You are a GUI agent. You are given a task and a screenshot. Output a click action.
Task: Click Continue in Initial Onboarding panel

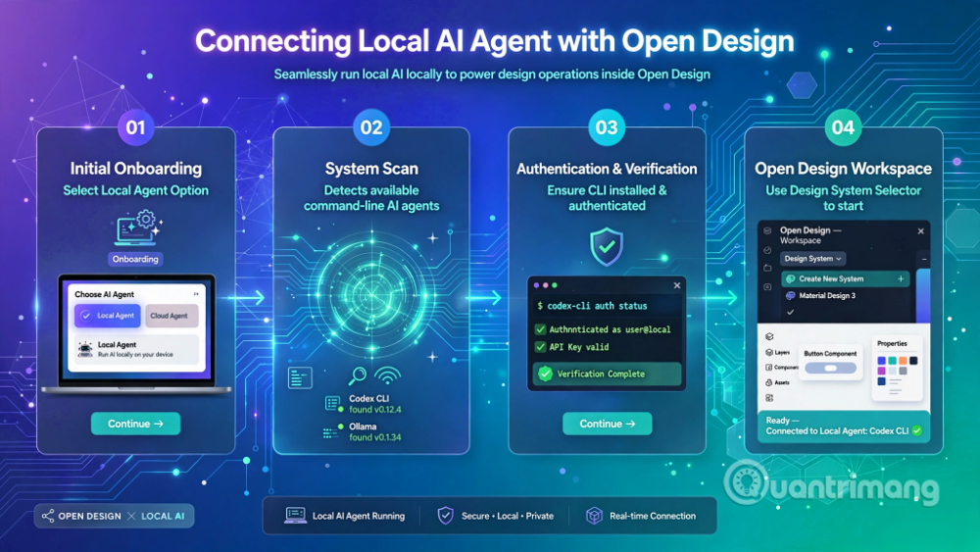pyautogui.click(x=135, y=424)
